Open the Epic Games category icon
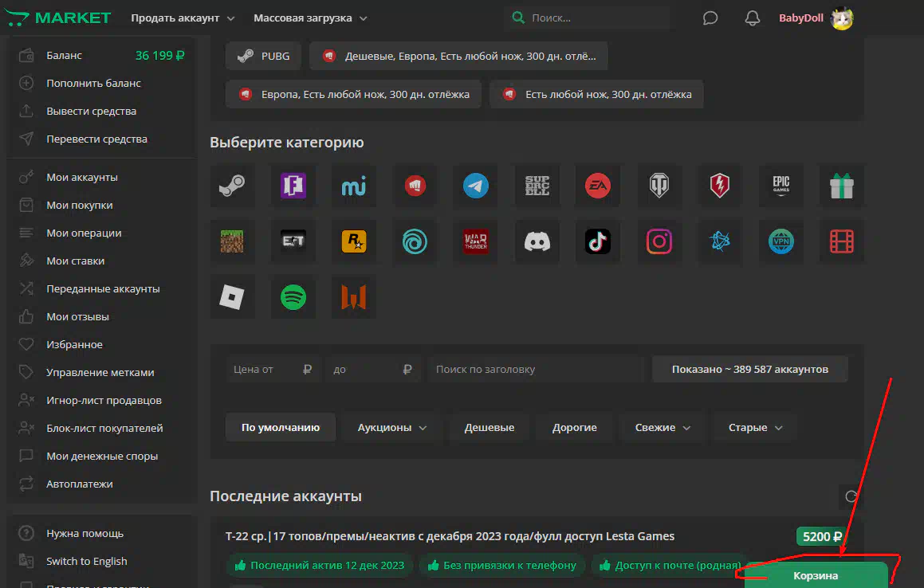 [x=780, y=186]
